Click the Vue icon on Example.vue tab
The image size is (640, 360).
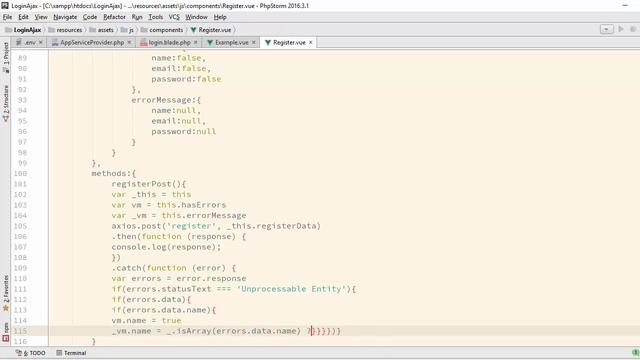point(210,42)
